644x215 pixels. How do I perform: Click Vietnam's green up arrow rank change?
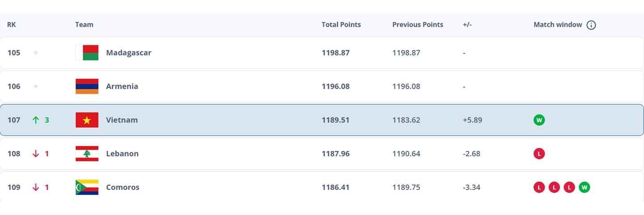(36, 120)
